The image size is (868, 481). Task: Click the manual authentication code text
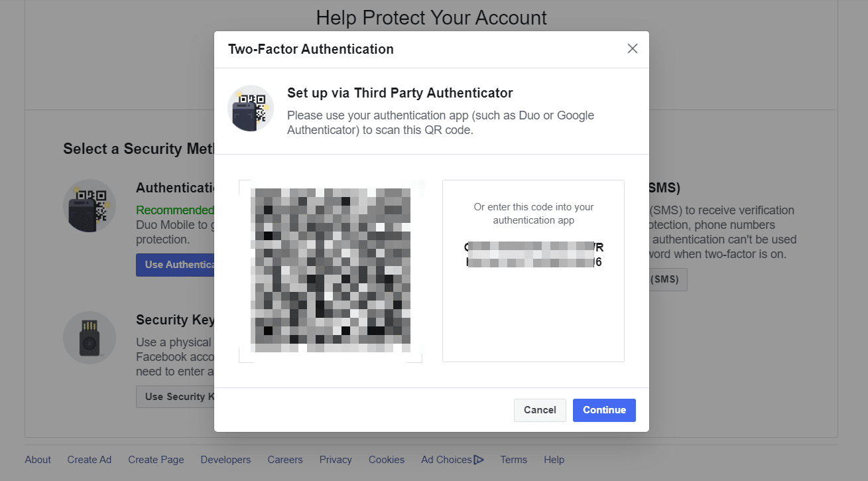534,255
